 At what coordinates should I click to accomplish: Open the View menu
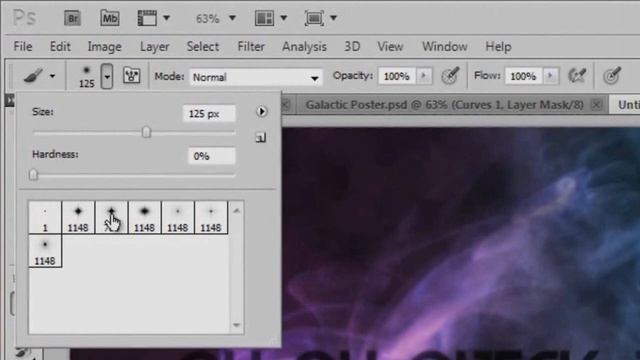390,47
